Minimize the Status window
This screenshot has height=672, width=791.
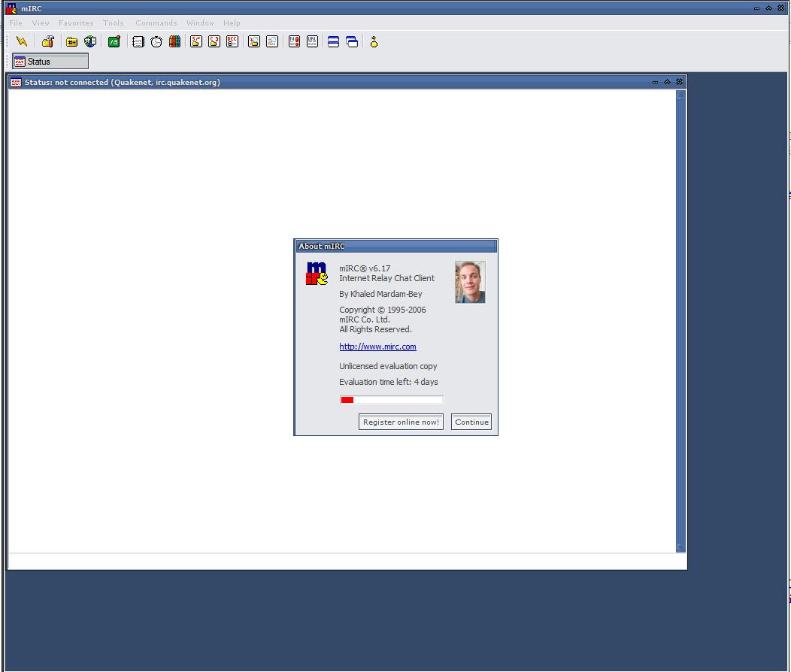coord(656,82)
